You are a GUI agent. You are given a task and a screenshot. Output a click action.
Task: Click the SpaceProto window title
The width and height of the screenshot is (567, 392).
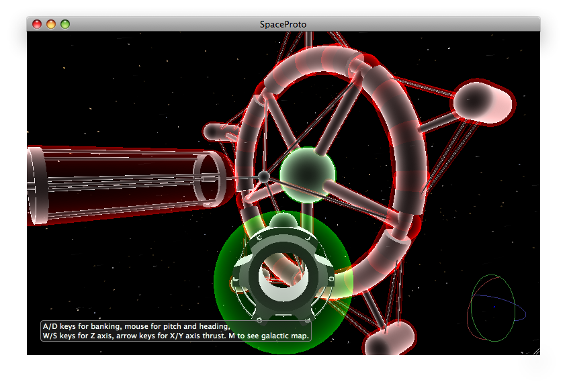pos(283,24)
